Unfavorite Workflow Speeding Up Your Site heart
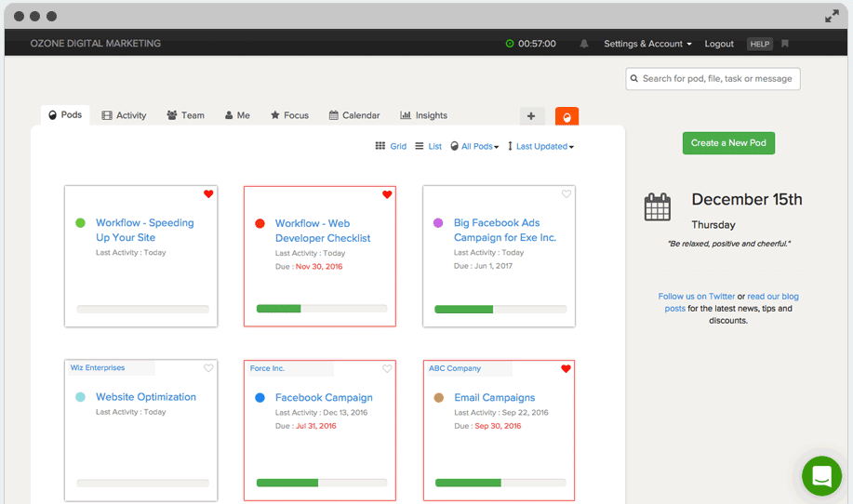 208,194
